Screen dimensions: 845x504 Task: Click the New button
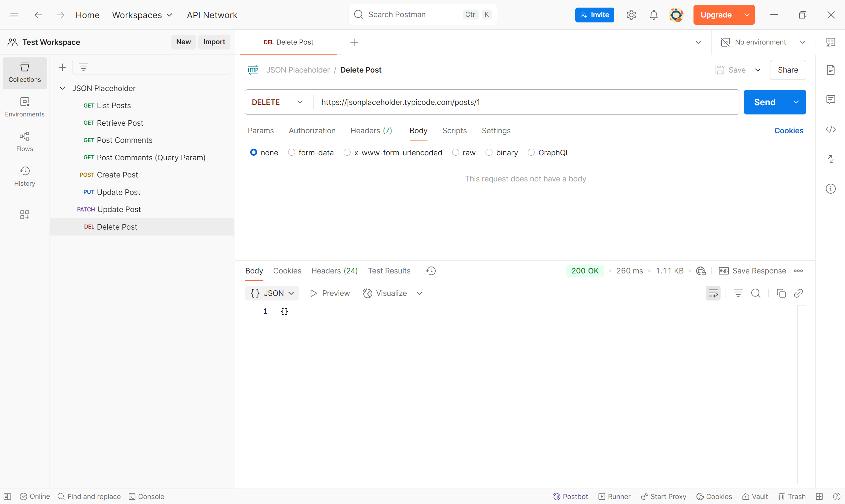coord(184,42)
